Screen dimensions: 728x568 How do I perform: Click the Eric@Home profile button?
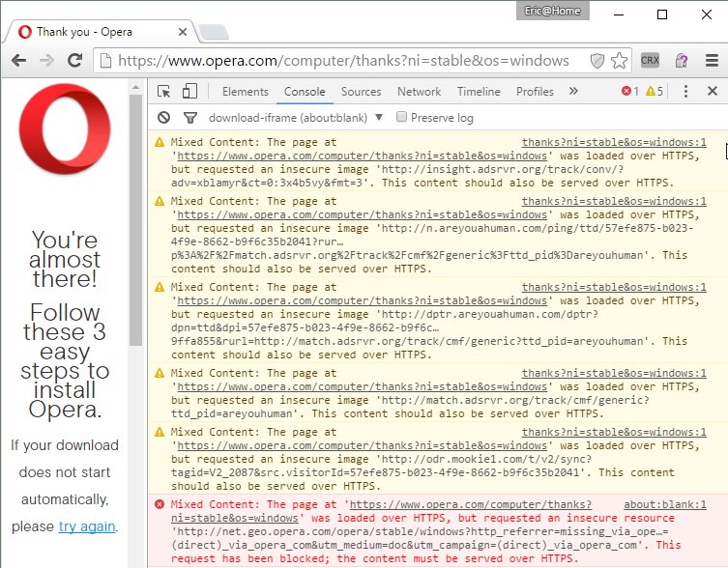coord(552,11)
